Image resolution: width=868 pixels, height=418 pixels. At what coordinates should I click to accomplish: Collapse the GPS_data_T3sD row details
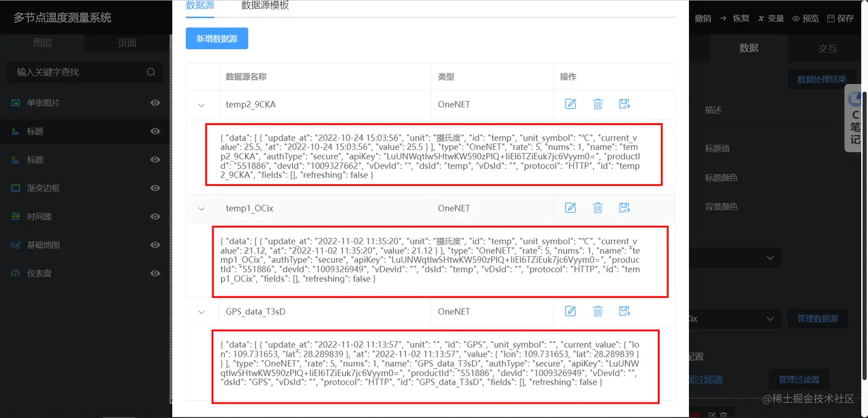pyautogui.click(x=201, y=312)
